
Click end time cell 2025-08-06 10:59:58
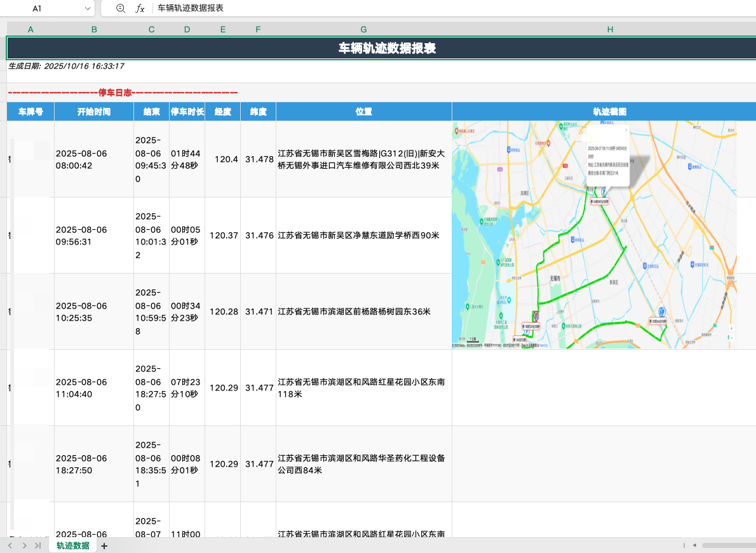pos(151,312)
